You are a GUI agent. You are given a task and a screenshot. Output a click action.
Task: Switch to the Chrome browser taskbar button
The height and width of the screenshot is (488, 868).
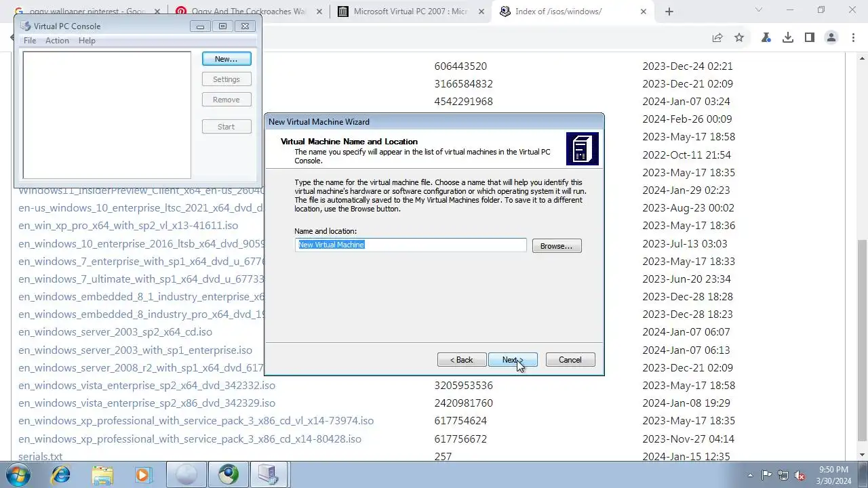[x=228, y=474]
